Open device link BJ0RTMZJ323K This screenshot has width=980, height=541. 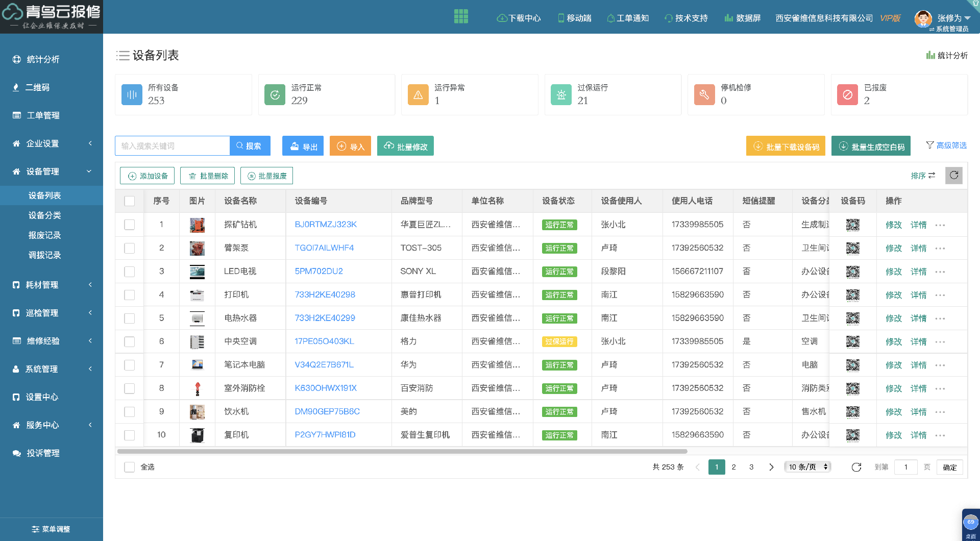click(x=326, y=225)
